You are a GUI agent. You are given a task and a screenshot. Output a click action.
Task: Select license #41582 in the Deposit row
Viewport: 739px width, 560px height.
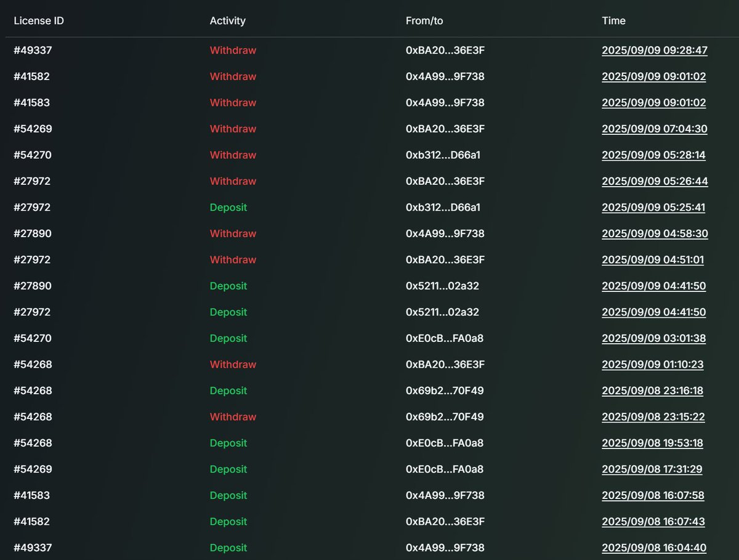click(31, 522)
